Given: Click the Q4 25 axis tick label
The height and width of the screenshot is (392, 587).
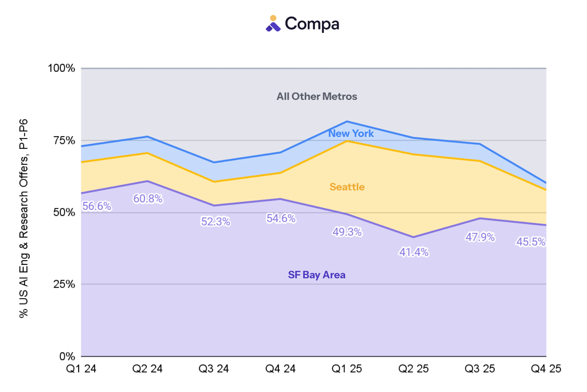Looking at the screenshot, I should point(546,369).
